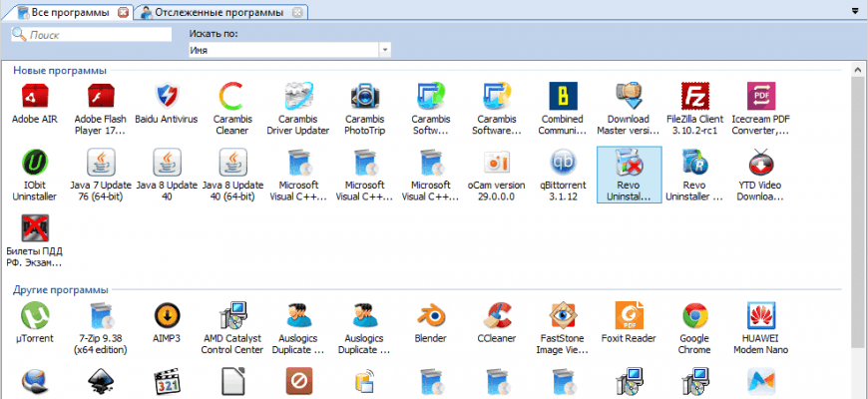Select Carambis Driver Updater icon

point(299,96)
